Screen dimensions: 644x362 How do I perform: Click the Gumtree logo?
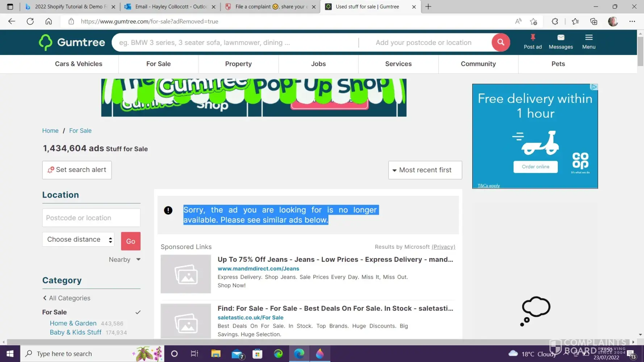click(x=72, y=42)
